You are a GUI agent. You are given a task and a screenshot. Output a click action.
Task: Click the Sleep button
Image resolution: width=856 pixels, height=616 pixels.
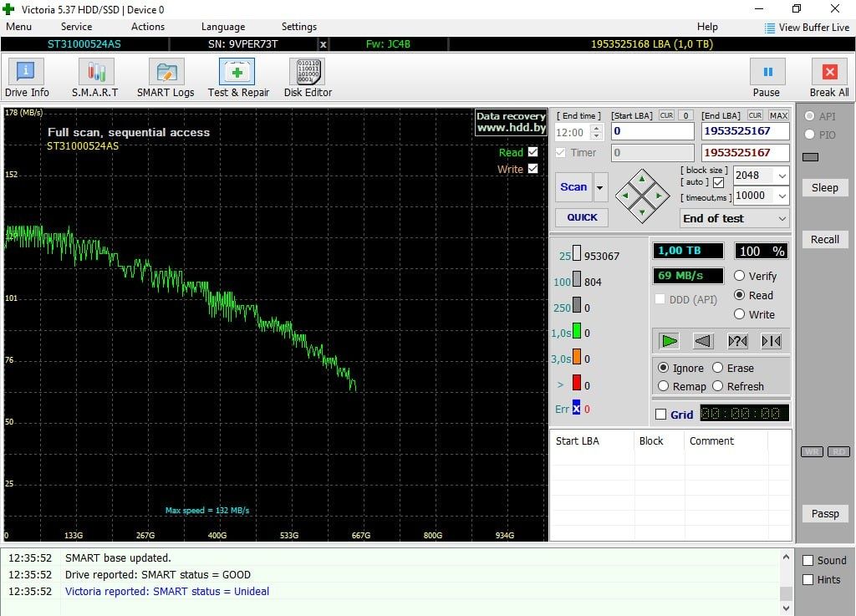[825, 188]
